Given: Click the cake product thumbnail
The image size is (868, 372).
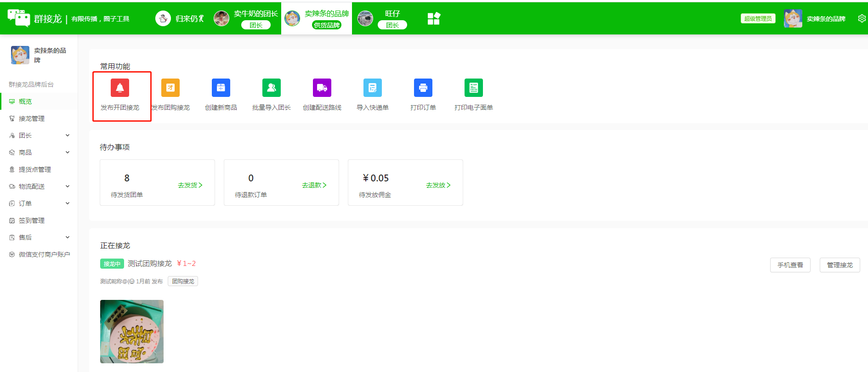Looking at the screenshot, I should 132,332.
